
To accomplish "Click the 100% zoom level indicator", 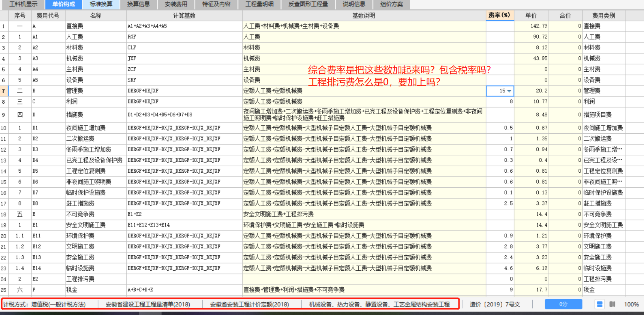I will [631, 304].
